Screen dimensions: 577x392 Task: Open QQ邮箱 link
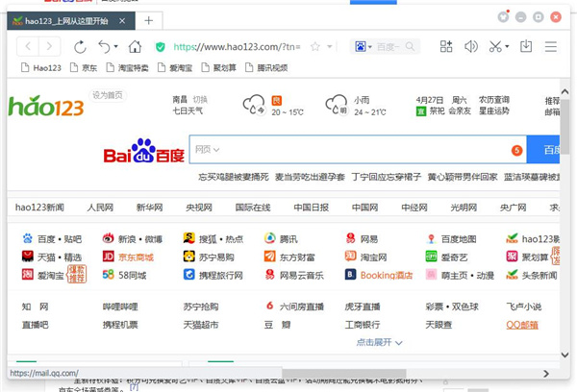pos(522,325)
